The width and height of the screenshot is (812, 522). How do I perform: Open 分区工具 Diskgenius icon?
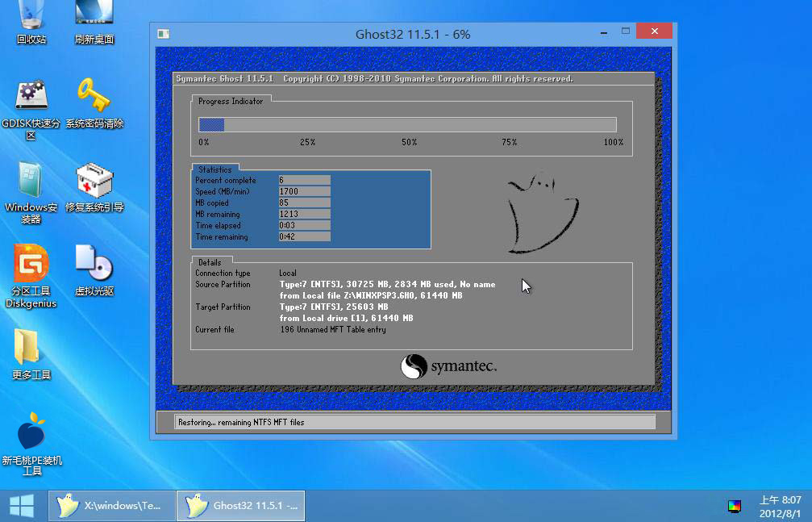coord(31,276)
